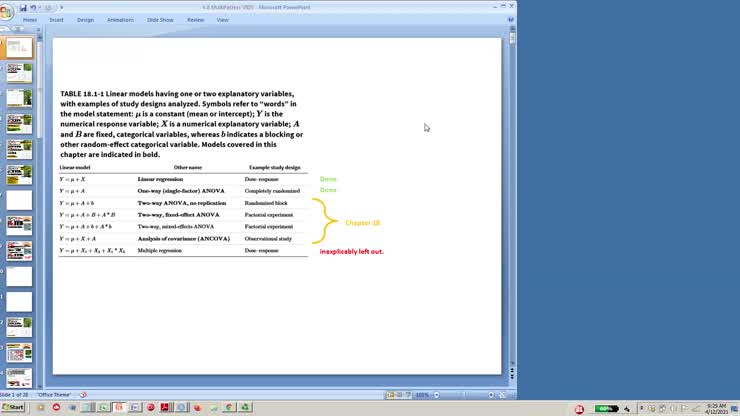Click the zoom in plus button

pyautogui.click(x=491, y=395)
